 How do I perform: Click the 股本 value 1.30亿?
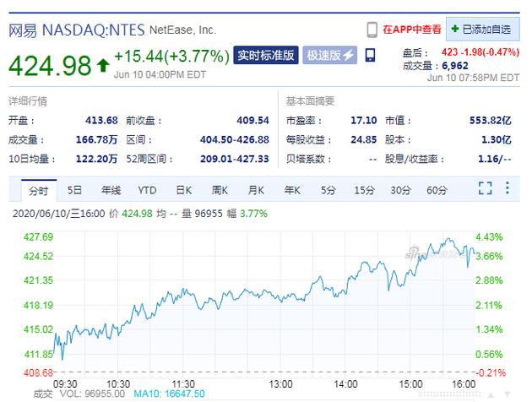coord(497,139)
